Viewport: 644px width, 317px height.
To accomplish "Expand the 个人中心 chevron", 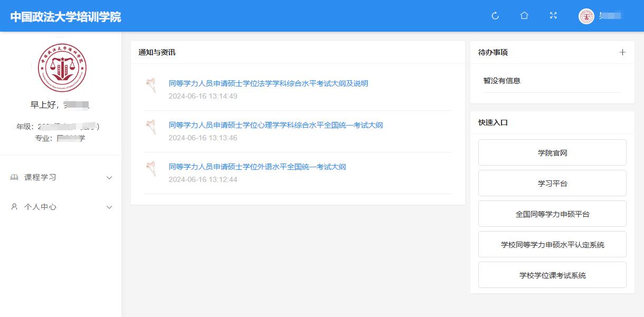I will pyautogui.click(x=109, y=207).
